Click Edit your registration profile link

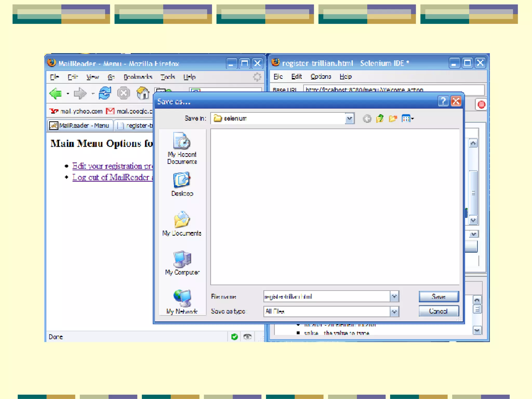pos(112,166)
